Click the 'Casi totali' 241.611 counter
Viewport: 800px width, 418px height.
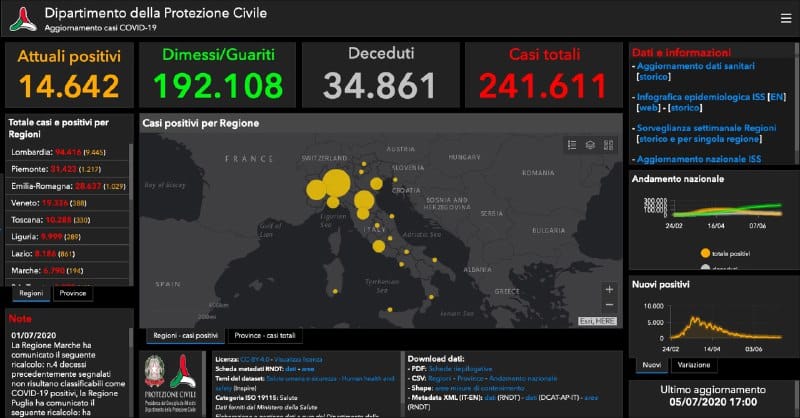coord(544,75)
